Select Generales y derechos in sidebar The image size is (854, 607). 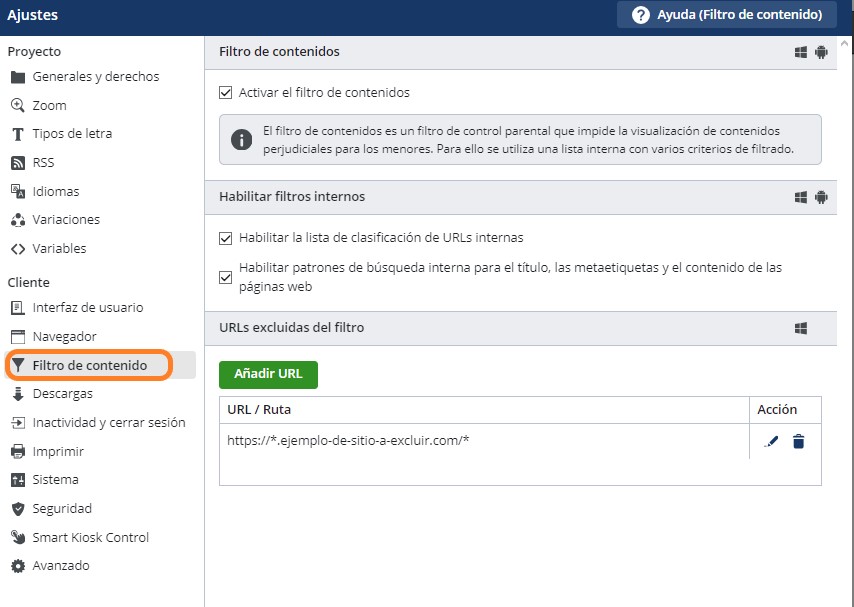coord(98,76)
